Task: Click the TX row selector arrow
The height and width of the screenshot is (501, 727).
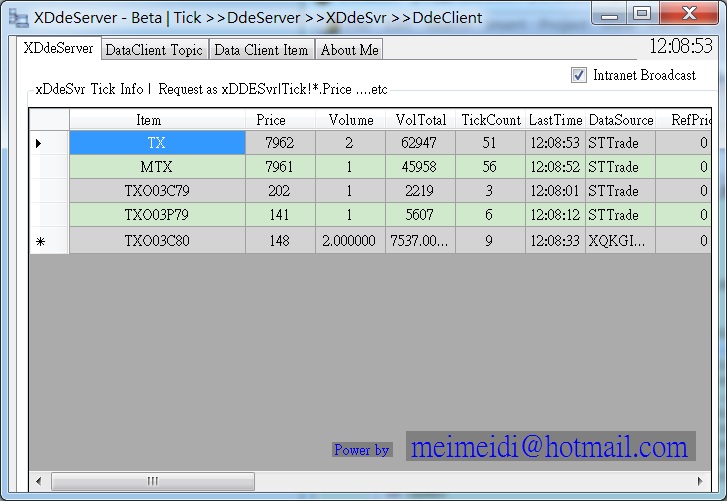Action: [49, 143]
